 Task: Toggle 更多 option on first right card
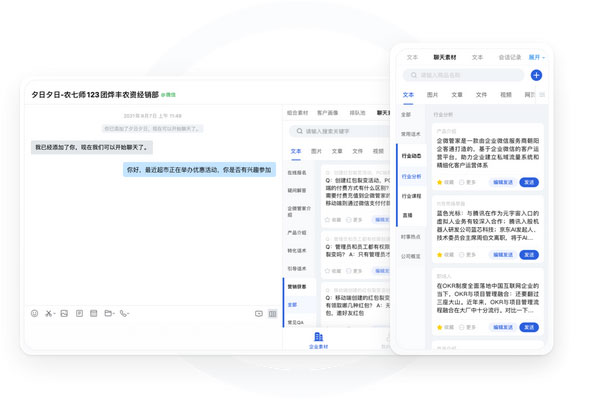click(470, 182)
